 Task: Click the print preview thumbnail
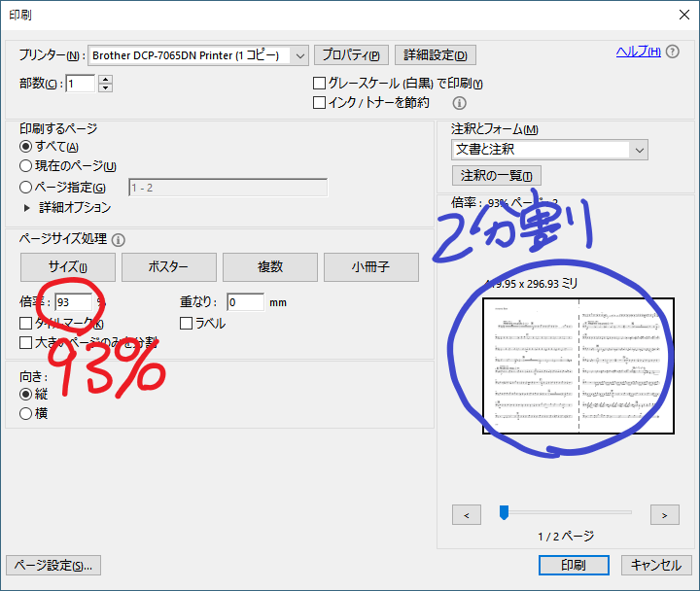[578, 365]
